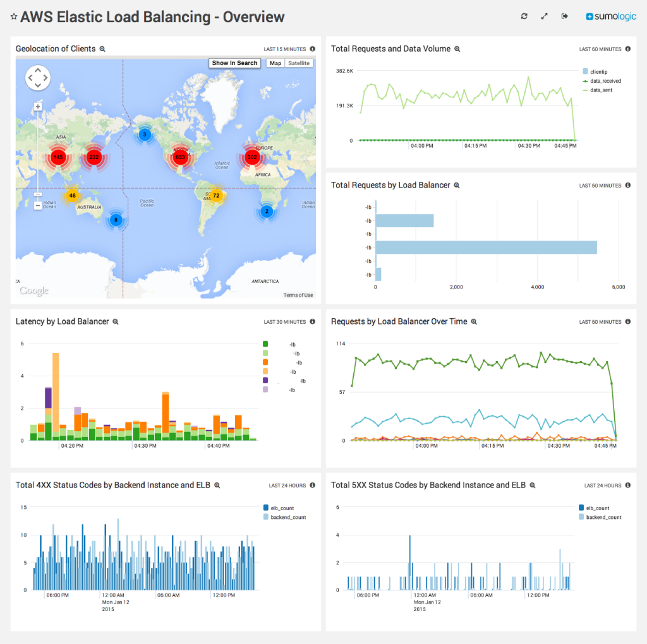Favorite the dashboard with the star icon
The image size is (647, 644).
14,17
